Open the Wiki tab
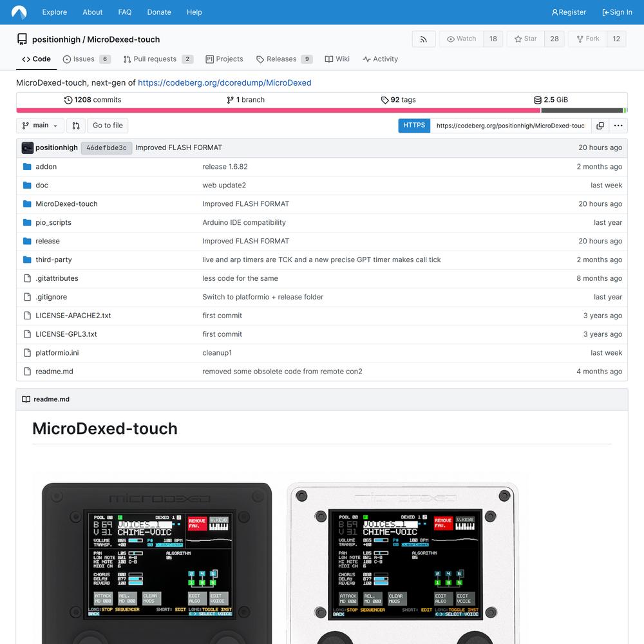The height and width of the screenshot is (644, 644). pyautogui.click(x=337, y=59)
